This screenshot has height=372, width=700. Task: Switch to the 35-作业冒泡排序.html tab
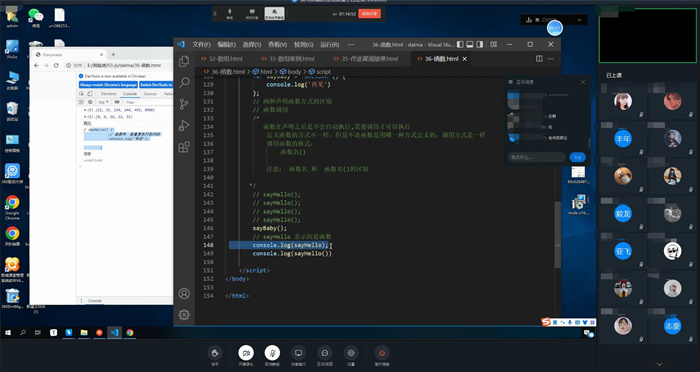point(366,59)
